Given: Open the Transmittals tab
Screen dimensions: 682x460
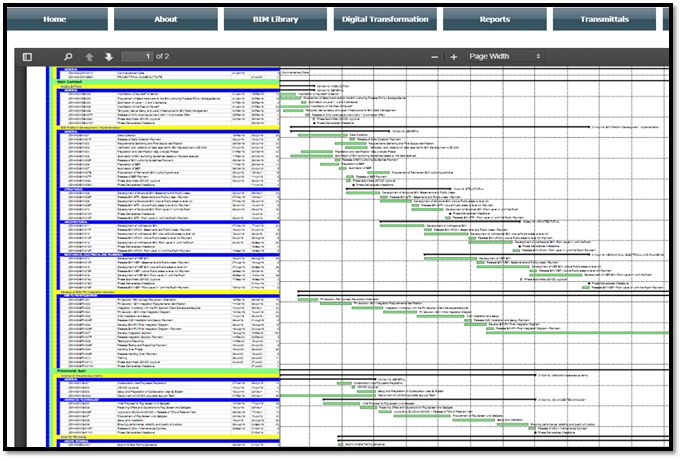Looking at the screenshot, I should tap(604, 19).
